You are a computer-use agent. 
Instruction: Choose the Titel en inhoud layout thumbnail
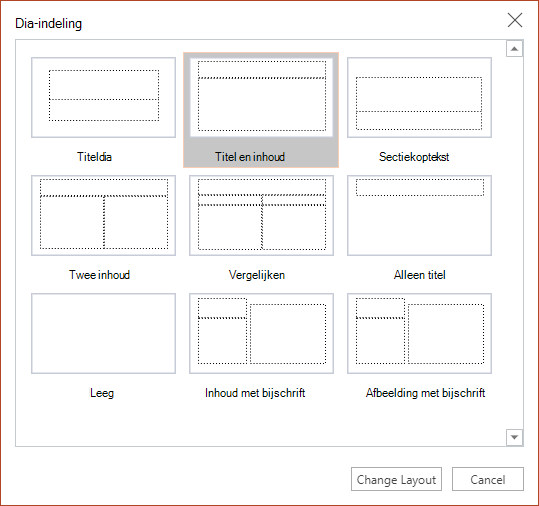pos(261,98)
